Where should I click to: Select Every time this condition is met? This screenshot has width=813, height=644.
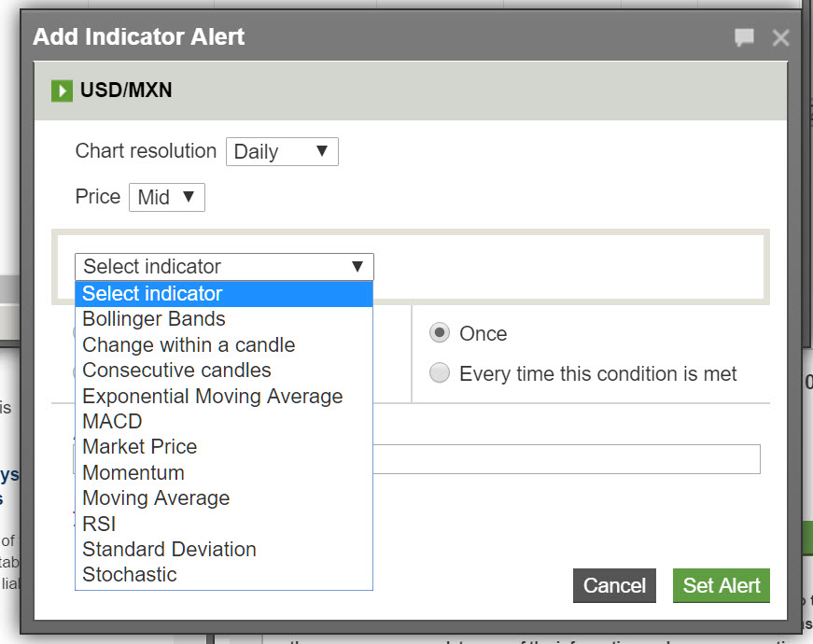[x=439, y=374]
